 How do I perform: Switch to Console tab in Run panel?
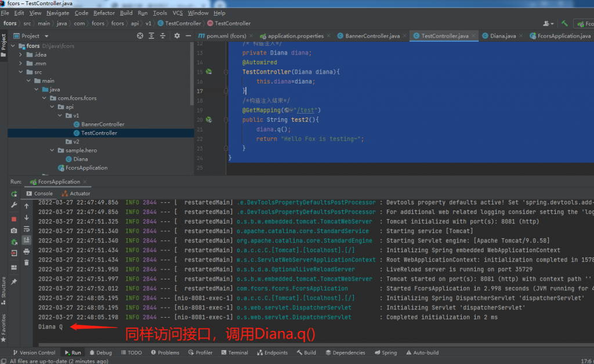[x=39, y=194]
